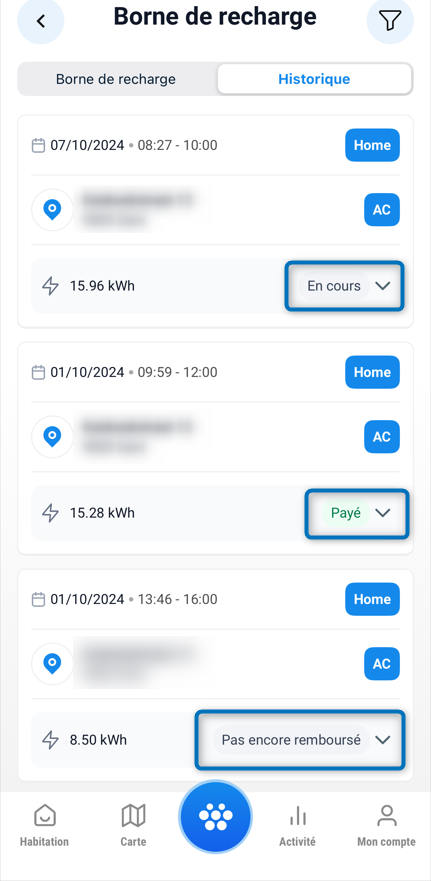
Task: Switch to Borne de recharge tab
Action: 116,79
